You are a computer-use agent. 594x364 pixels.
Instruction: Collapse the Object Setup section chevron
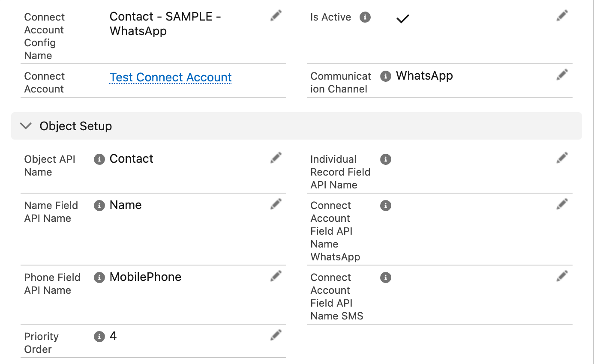pos(26,126)
